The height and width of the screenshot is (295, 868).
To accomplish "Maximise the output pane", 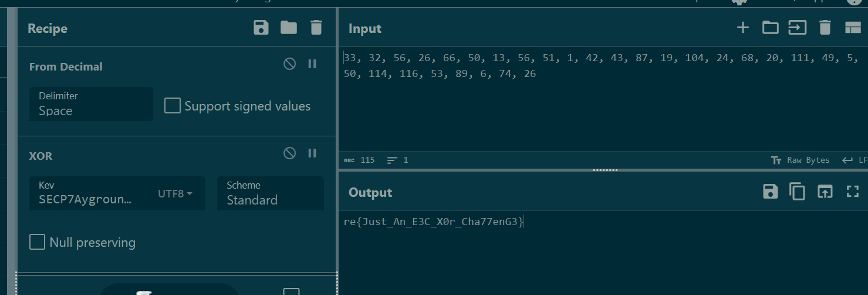I will [x=853, y=192].
